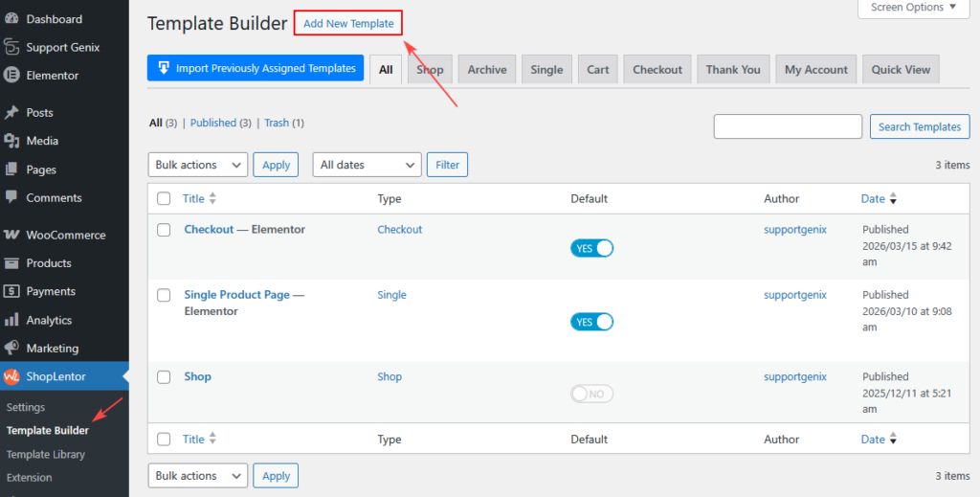Enable default toggle for Shop template
The width and height of the screenshot is (980, 497).
[x=591, y=394]
